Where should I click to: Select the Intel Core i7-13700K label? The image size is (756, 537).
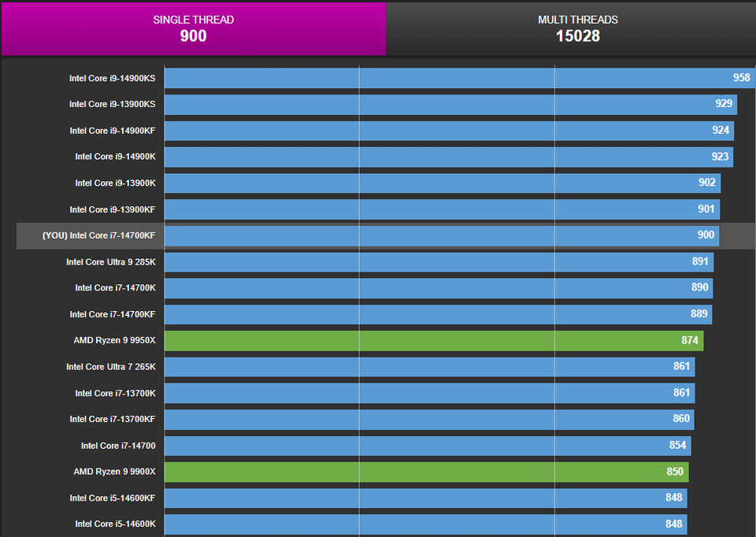(x=115, y=394)
